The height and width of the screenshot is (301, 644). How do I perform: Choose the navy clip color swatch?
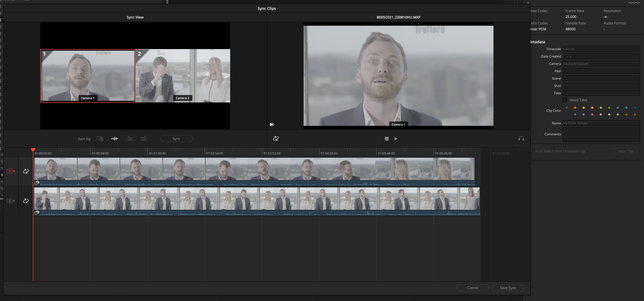635,108
